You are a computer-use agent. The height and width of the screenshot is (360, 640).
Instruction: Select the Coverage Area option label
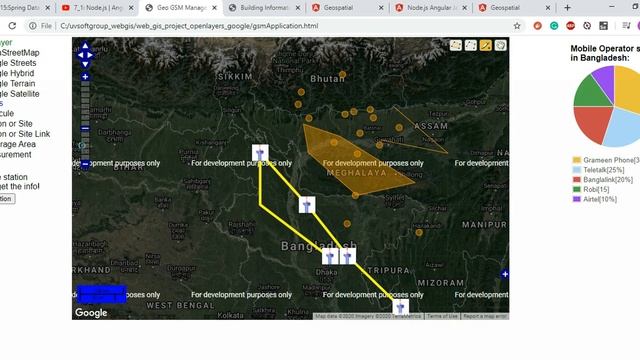click(18, 144)
